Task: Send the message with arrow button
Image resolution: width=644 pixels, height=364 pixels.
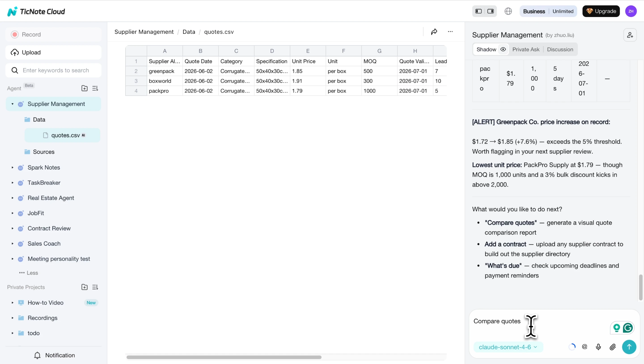Action: coord(629,347)
